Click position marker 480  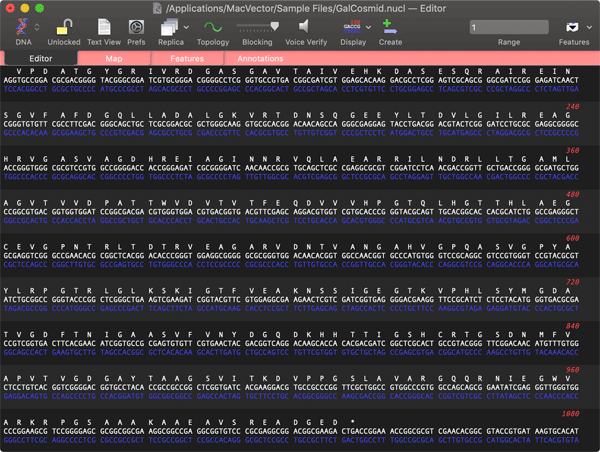572,194
